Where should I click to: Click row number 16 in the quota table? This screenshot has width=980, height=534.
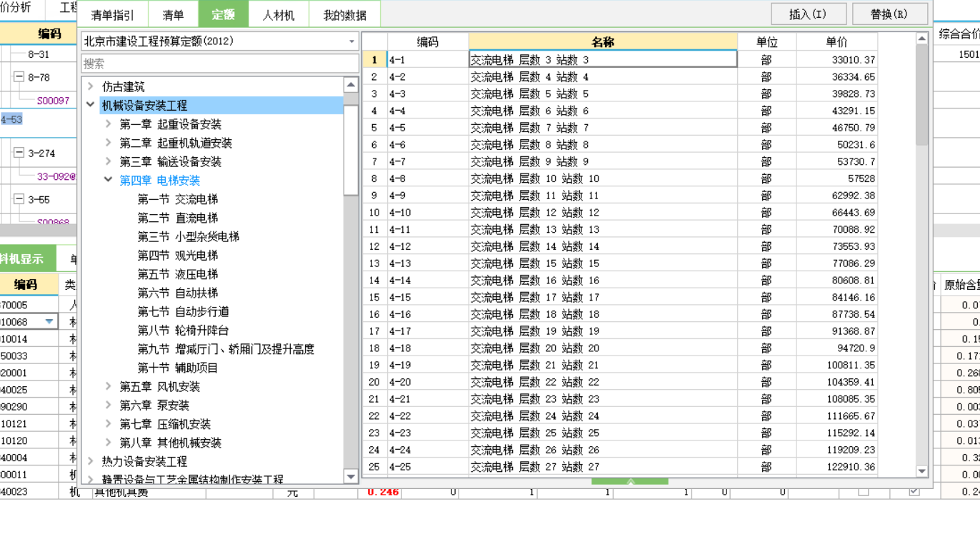pos(374,314)
